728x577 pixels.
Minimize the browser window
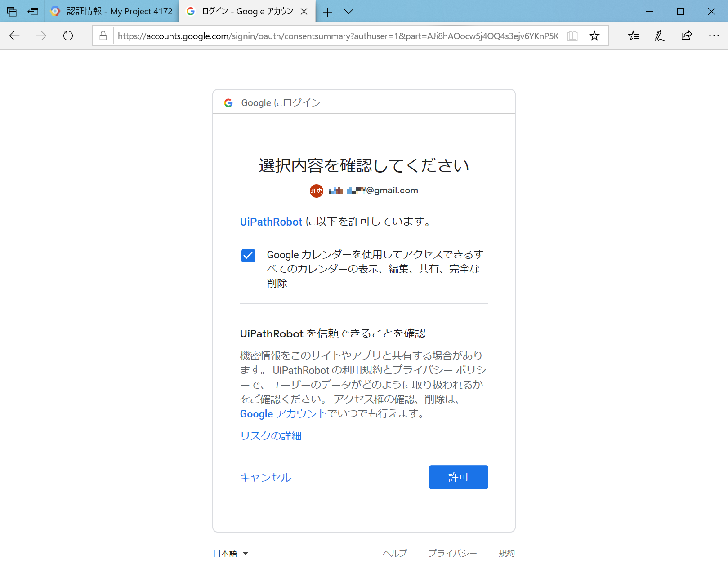(649, 12)
